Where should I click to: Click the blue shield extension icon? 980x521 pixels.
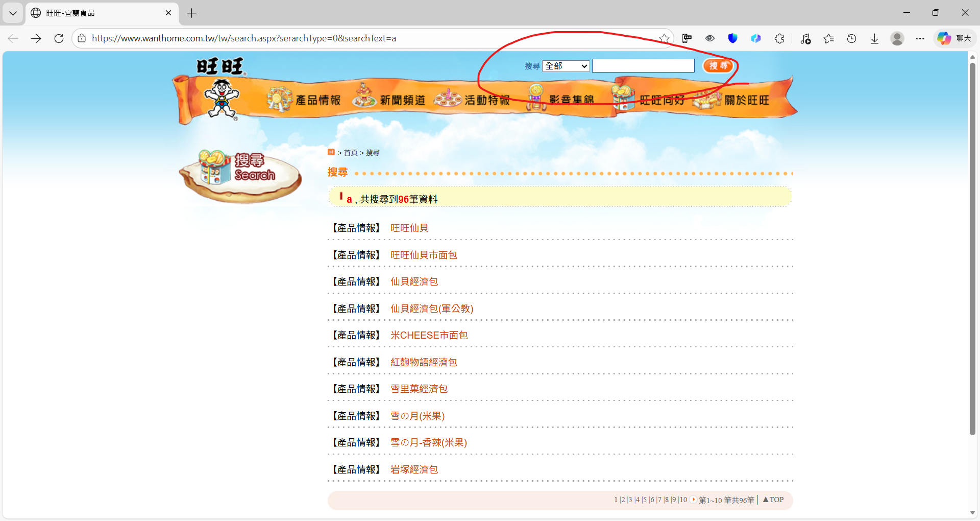coord(733,38)
